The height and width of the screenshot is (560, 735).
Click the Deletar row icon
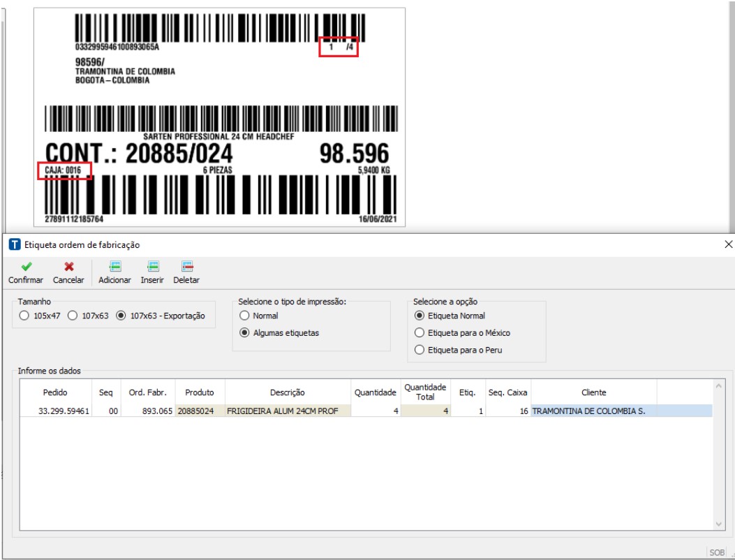pyautogui.click(x=186, y=266)
